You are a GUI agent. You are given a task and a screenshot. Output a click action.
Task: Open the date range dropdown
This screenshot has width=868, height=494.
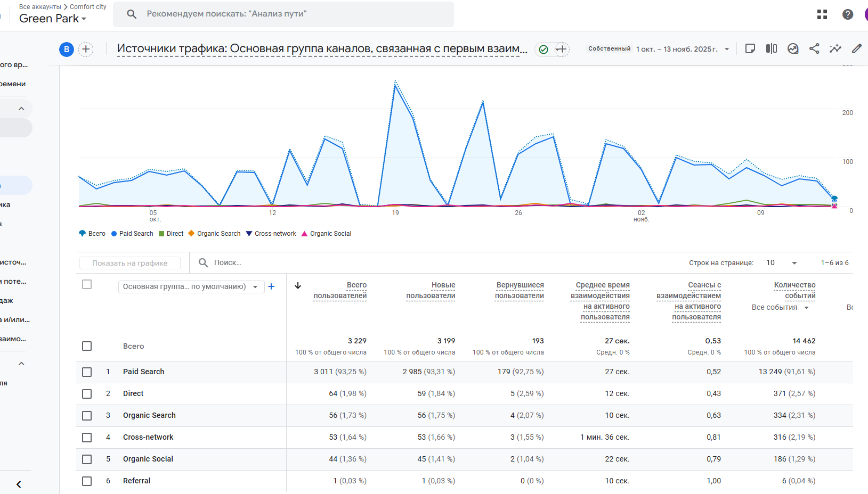tap(683, 49)
